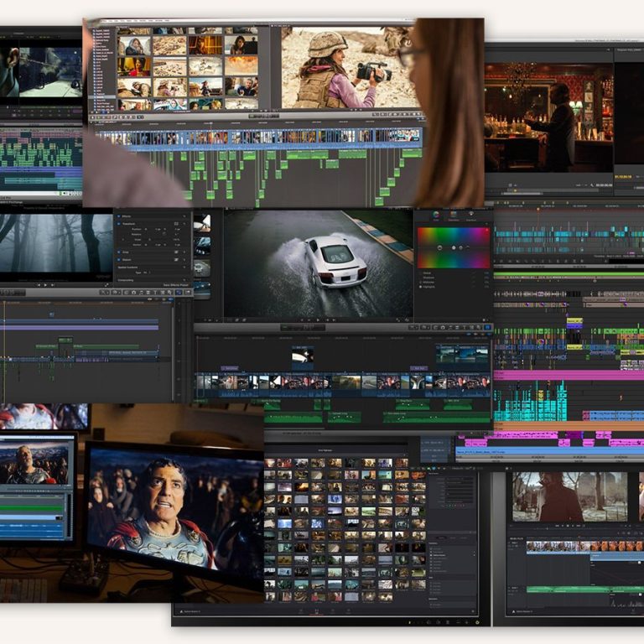Viewport: 644px width, 644px height.
Task: Select the Global option in color panel
Action: 422,273
